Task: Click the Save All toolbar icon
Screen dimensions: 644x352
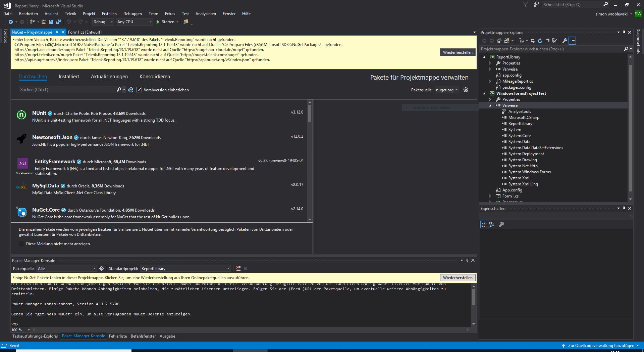Action: tap(59, 22)
